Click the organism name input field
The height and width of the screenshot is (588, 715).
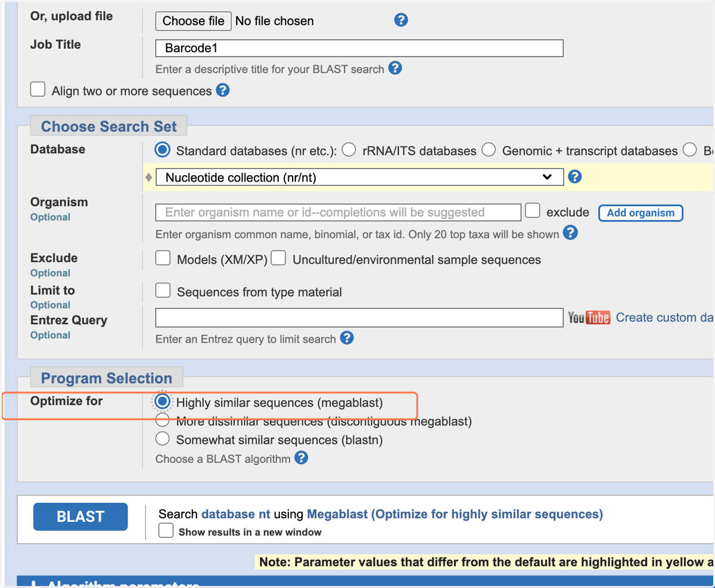pos(338,212)
